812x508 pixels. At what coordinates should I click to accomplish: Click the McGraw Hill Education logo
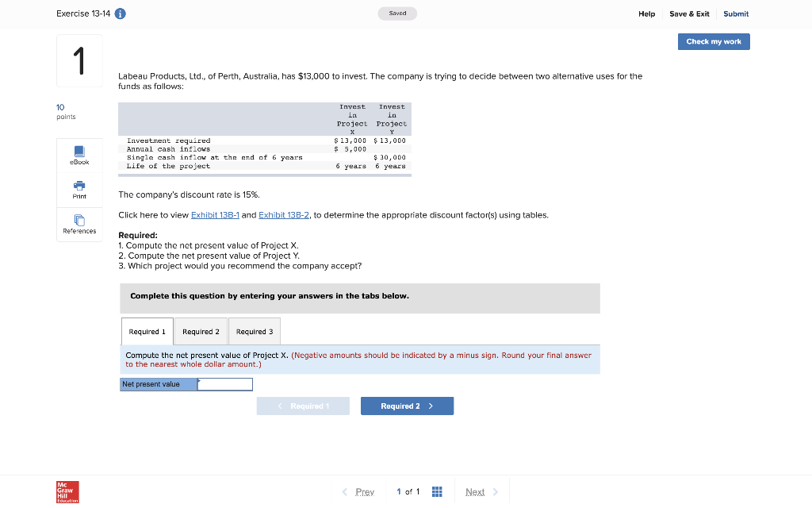click(x=67, y=492)
